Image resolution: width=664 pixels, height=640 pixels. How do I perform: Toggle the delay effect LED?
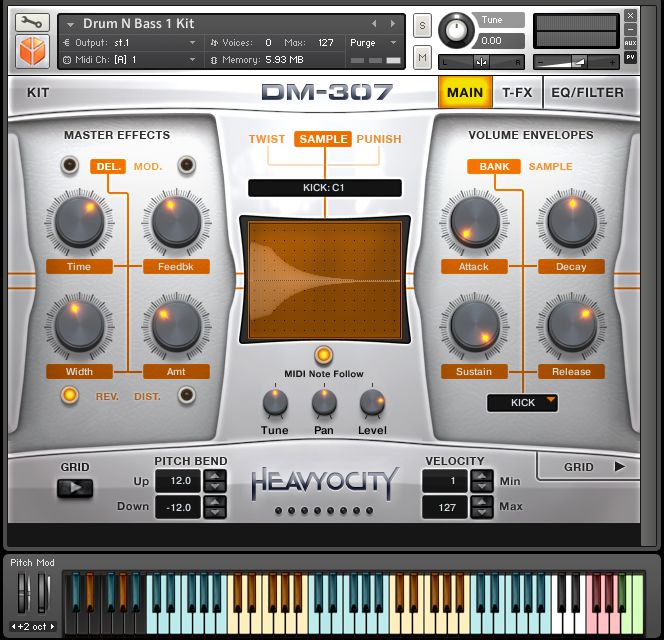pyautogui.click(x=70, y=165)
